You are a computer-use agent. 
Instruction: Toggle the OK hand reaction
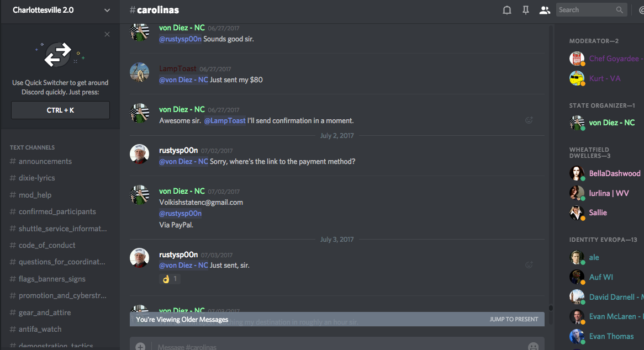[x=170, y=279]
